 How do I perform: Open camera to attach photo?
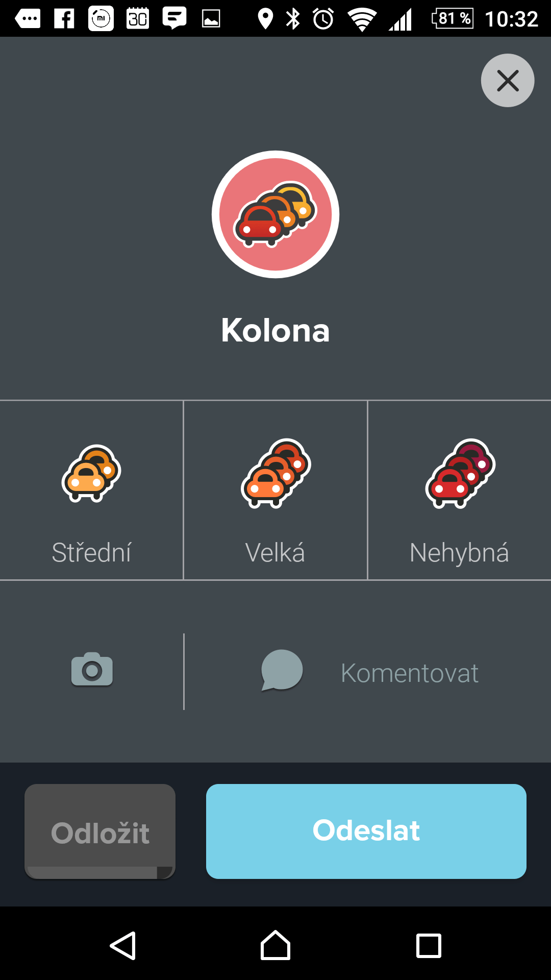coord(92,669)
